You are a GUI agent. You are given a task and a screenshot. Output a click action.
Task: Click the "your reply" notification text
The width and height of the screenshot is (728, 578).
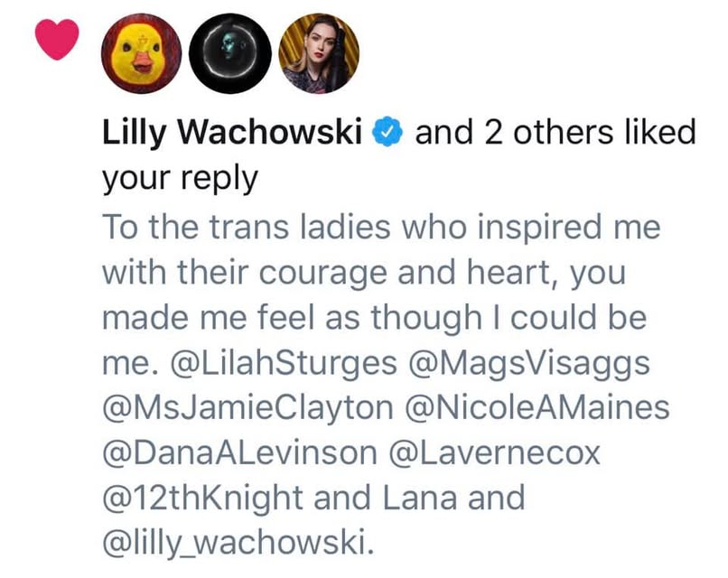(x=180, y=180)
